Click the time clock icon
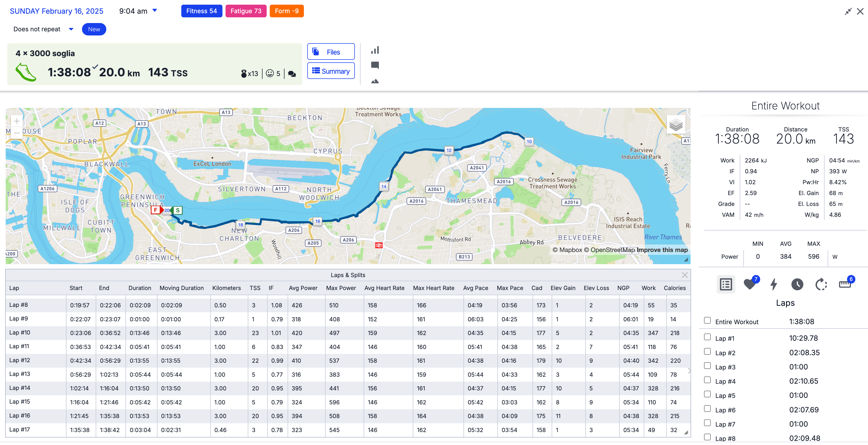 pyautogui.click(x=797, y=284)
